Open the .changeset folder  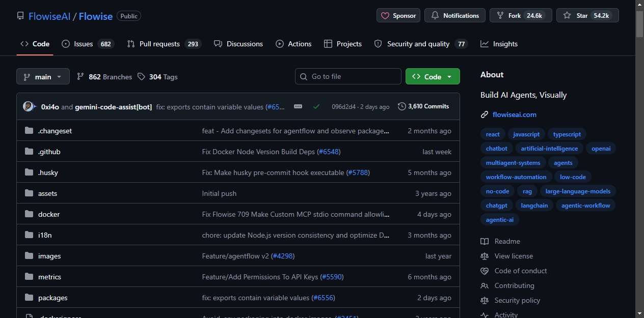(55, 131)
